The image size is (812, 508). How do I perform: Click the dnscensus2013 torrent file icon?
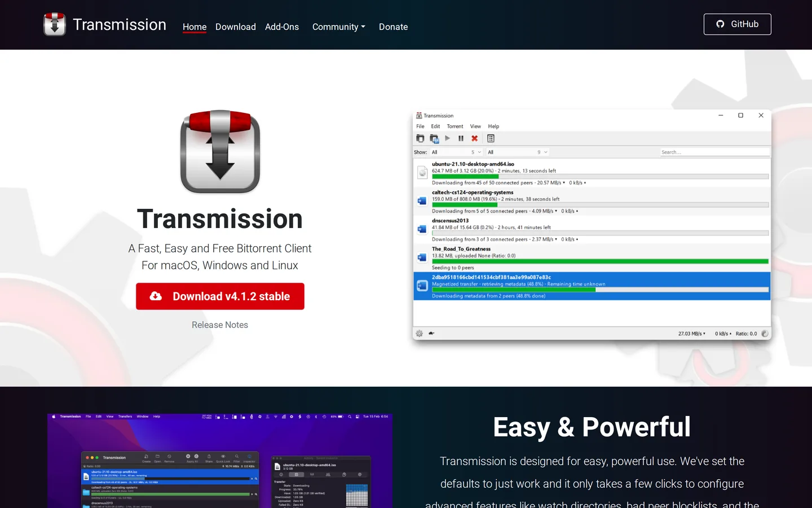[x=422, y=229]
